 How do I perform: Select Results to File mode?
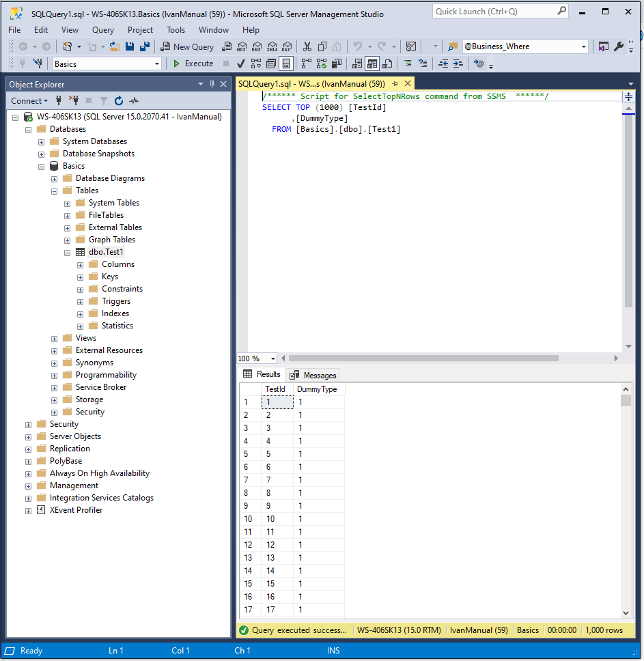point(387,64)
